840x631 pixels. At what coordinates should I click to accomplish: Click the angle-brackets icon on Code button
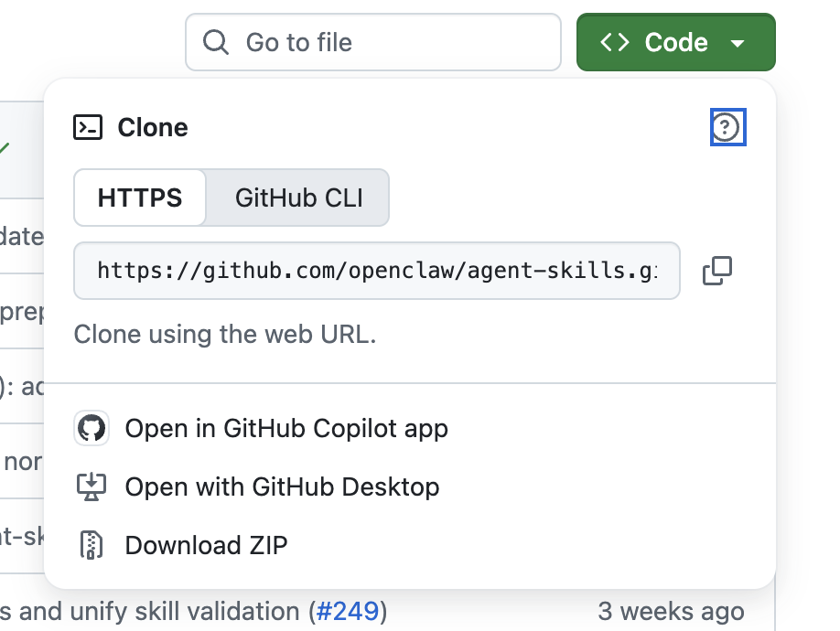pyautogui.click(x=615, y=42)
